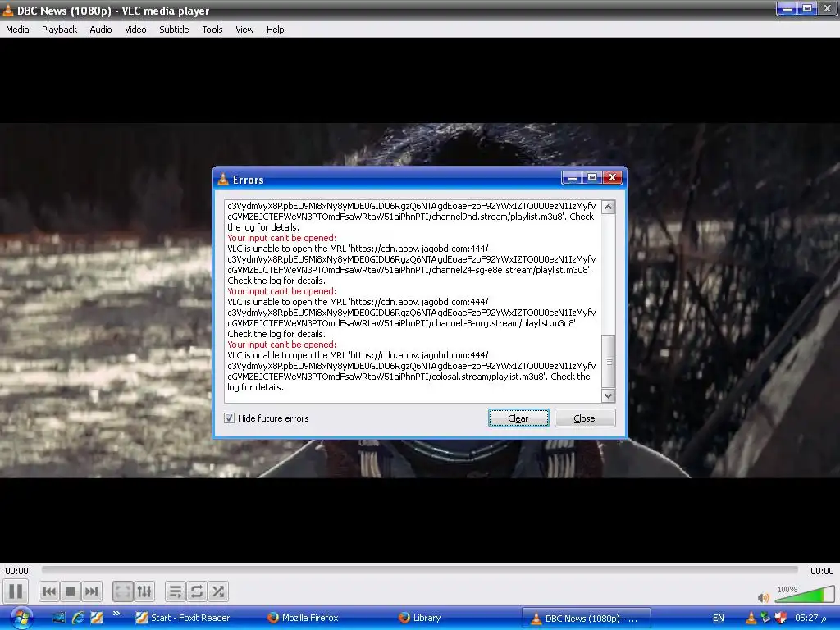Maximize the VLC main window
The image size is (840, 630).
coord(807,8)
